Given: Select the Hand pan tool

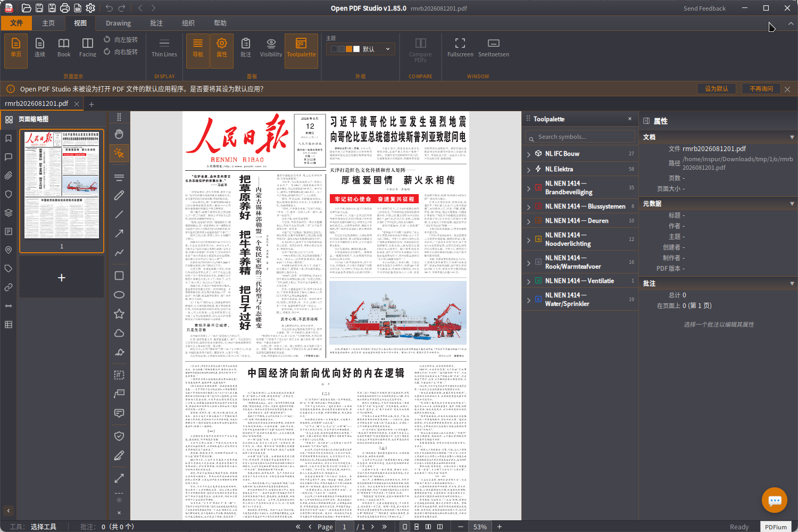Looking at the screenshot, I should point(119,134).
